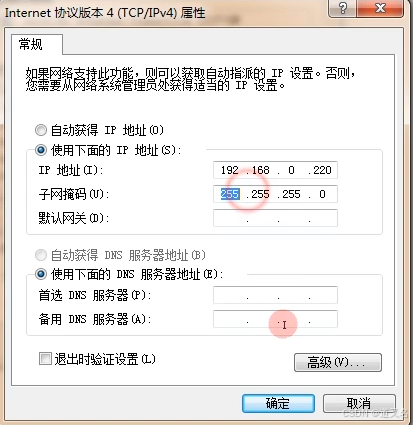Cancel with the 取消 button
This screenshot has width=413, height=425.
click(x=359, y=404)
